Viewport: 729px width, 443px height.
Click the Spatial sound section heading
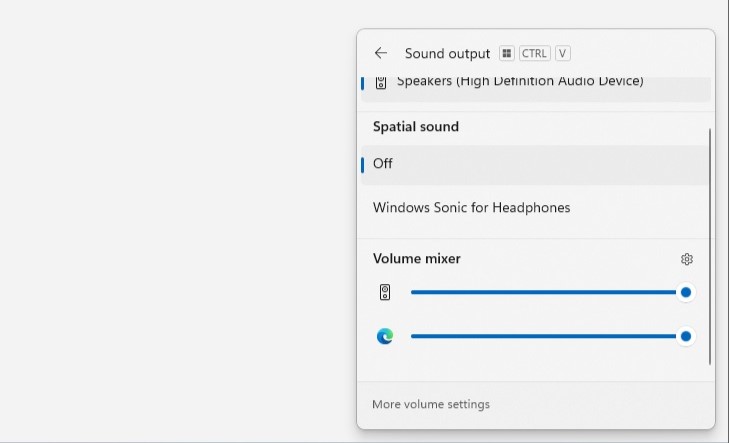point(416,127)
